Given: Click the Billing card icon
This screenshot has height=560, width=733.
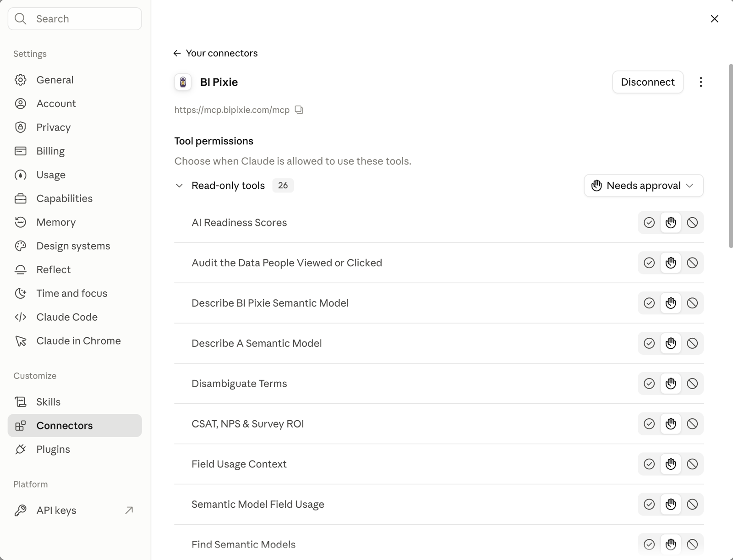Looking at the screenshot, I should point(21,151).
